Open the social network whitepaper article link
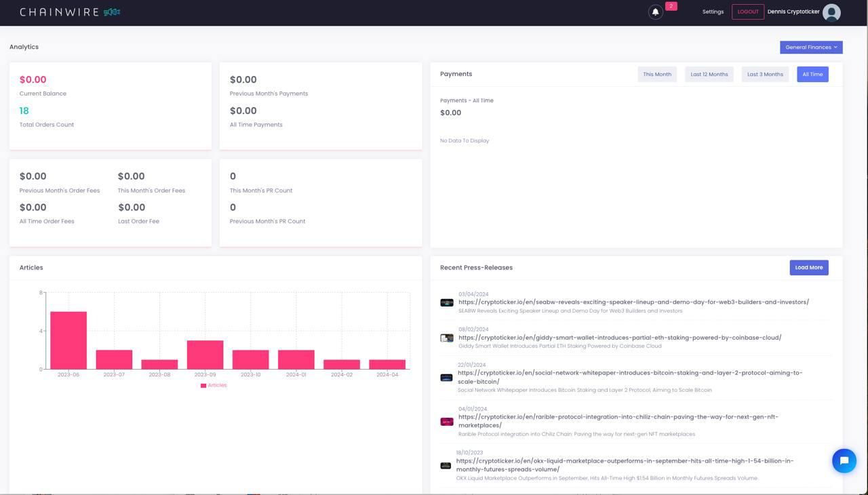Image resolution: width=868 pixels, height=495 pixels. coord(629,377)
